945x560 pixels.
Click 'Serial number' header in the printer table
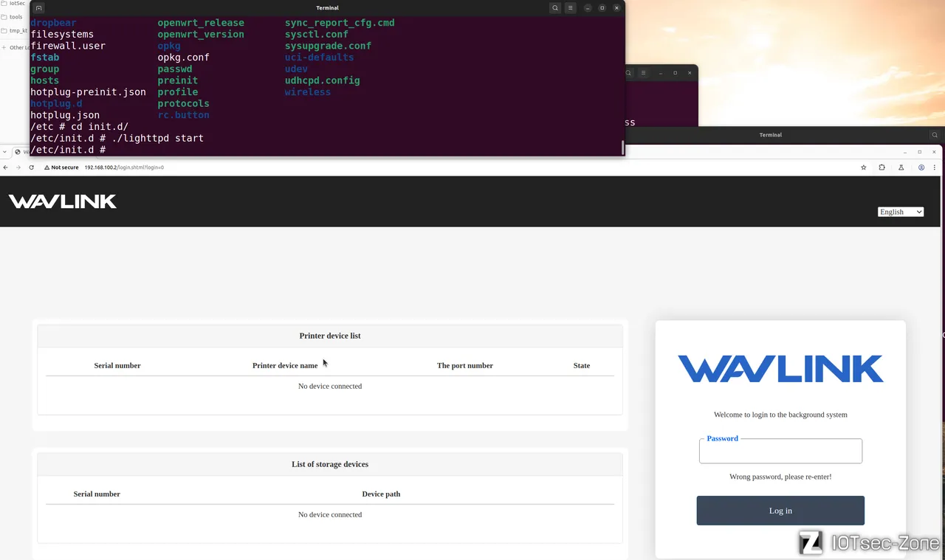117,365
